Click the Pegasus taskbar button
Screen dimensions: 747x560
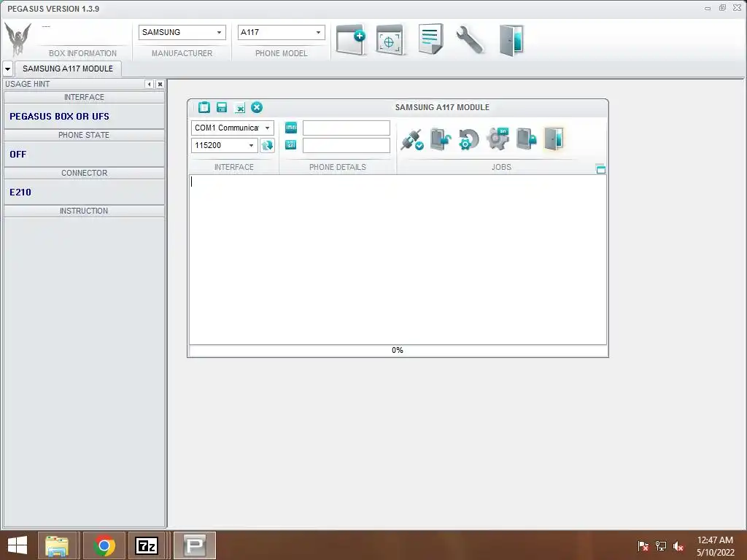[x=195, y=545]
